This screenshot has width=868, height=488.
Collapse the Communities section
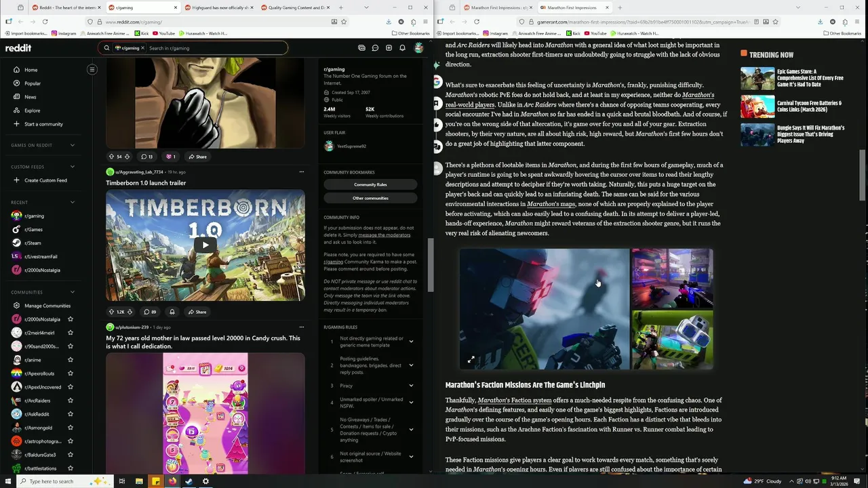click(x=73, y=292)
